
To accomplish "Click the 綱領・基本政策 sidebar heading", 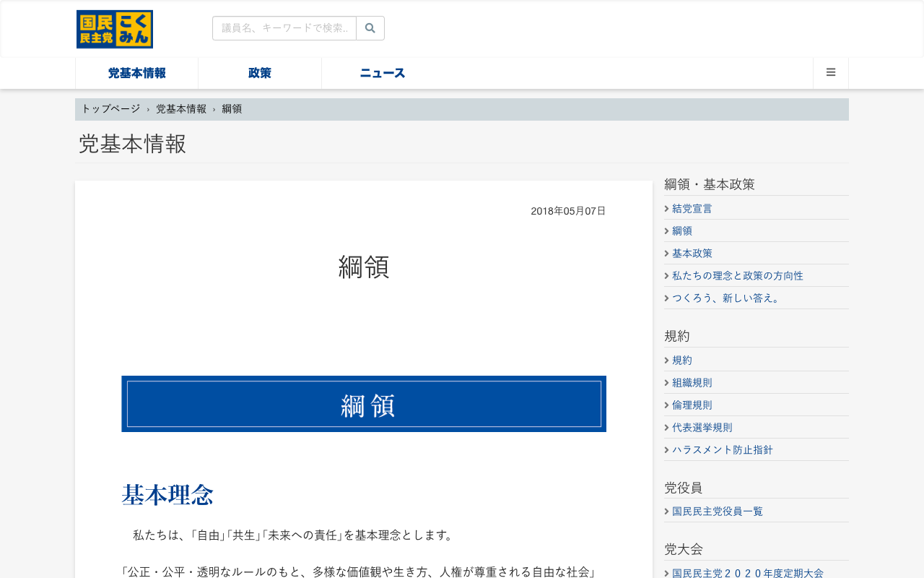I will [x=710, y=184].
